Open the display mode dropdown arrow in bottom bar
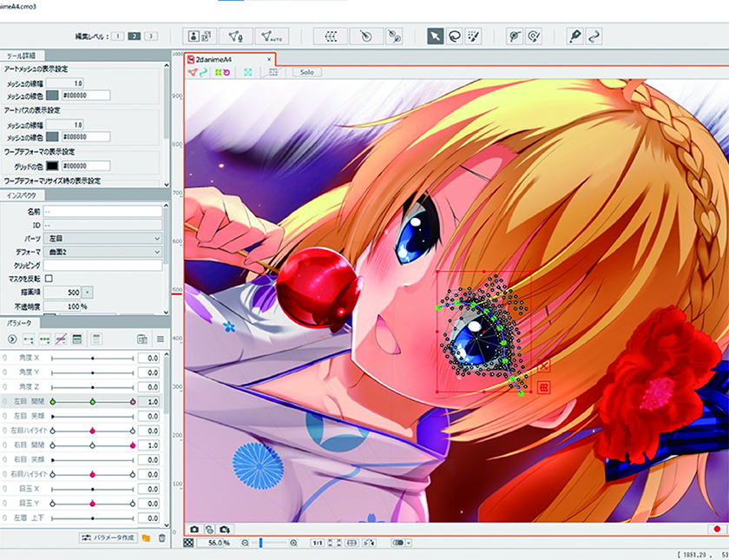729x560 pixels. coord(409,543)
